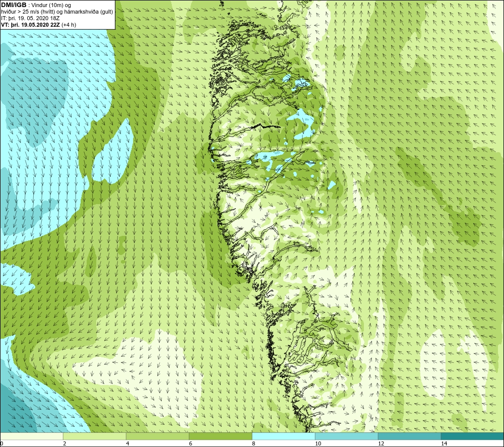Click the above-14 m/s dark teal legend swatch
The image size is (504, 447).
click(473, 436)
